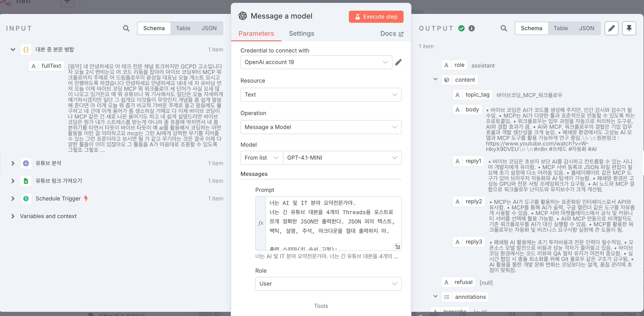Open the credential dropdown OpenAi account 19
The image size is (644, 316).
click(x=316, y=62)
